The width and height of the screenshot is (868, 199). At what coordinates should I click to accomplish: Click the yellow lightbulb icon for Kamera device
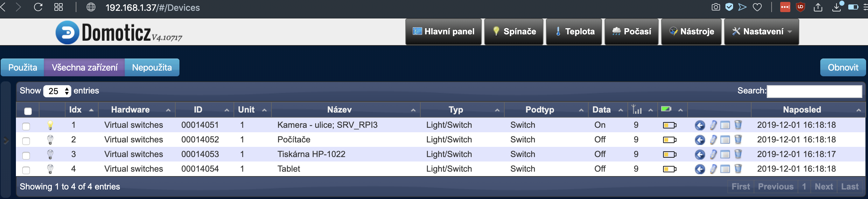pos(50,125)
